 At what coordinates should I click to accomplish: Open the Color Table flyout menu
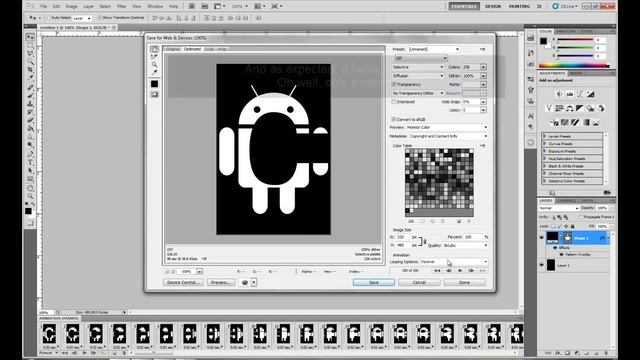(x=482, y=146)
